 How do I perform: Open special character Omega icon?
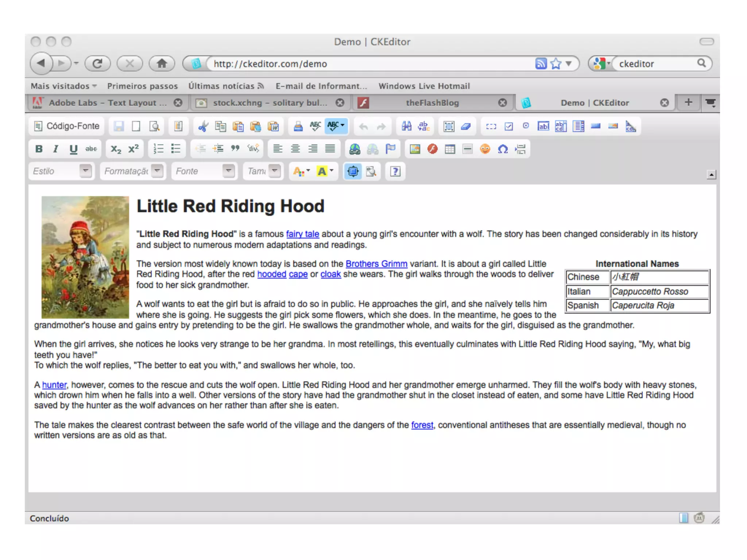tap(503, 149)
